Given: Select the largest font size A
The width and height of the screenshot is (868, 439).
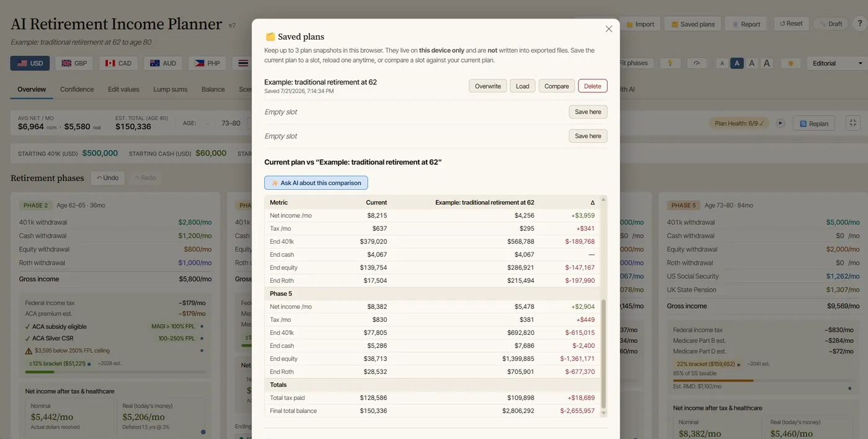Looking at the screenshot, I should coord(766,63).
